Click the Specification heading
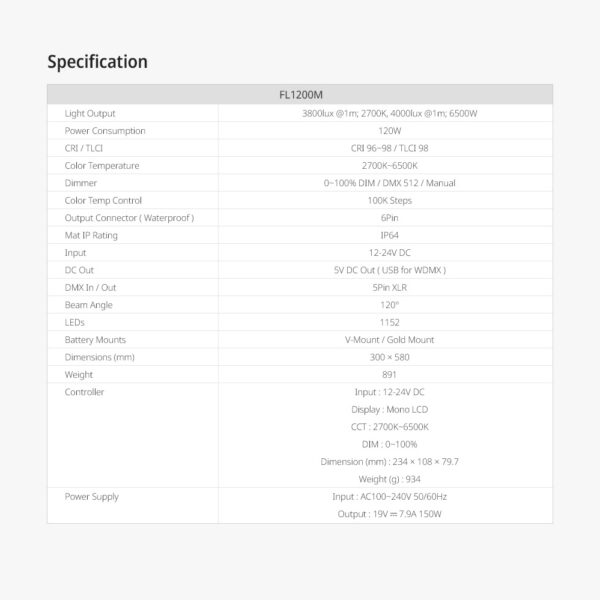Viewport: 600px width, 600px height. [x=97, y=62]
